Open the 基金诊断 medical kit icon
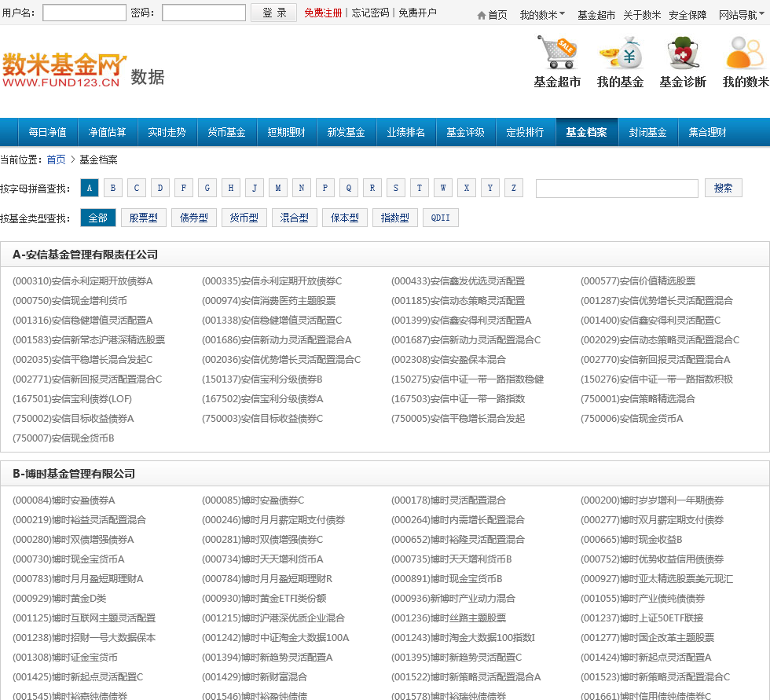 tap(683, 52)
